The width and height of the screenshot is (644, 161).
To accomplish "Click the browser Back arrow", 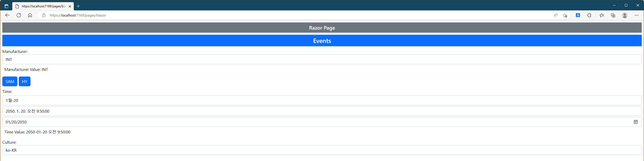I will [x=7, y=15].
